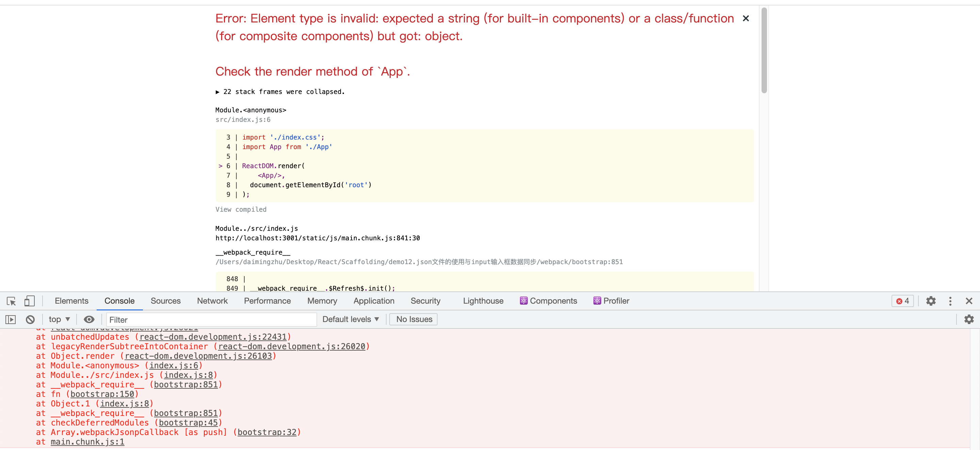980x450 pixels.
Task: Open react-dom.development.js:26103 link
Action: 198,356
